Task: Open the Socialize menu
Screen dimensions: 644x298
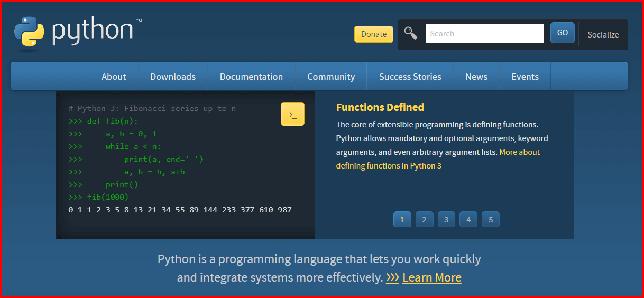Action: tap(603, 34)
